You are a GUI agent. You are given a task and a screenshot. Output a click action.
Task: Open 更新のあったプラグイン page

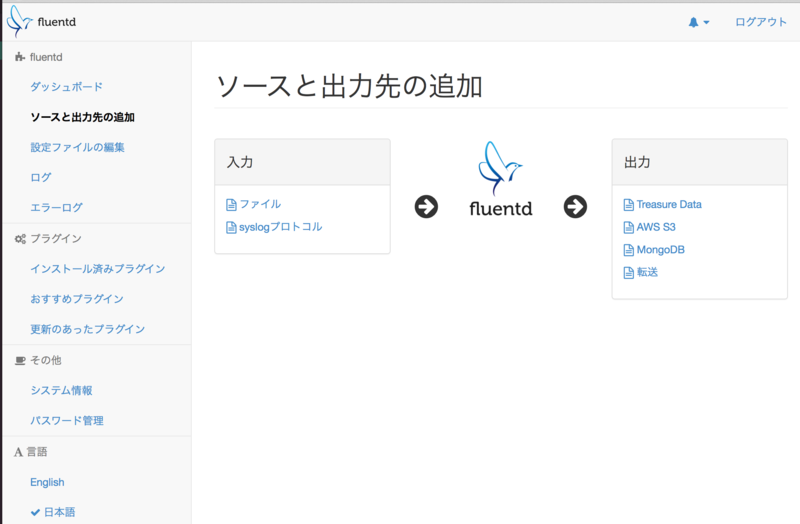click(x=87, y=329)
